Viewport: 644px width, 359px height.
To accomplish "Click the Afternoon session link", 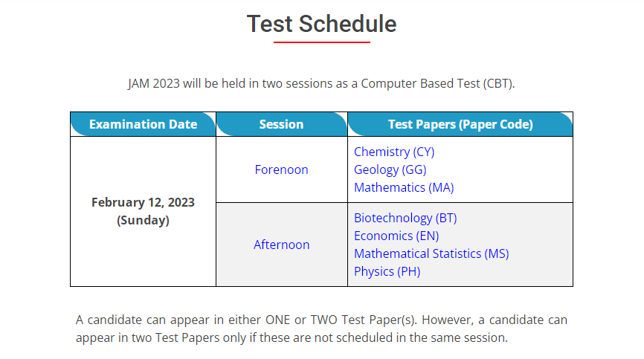I will (x=281, y=245).
